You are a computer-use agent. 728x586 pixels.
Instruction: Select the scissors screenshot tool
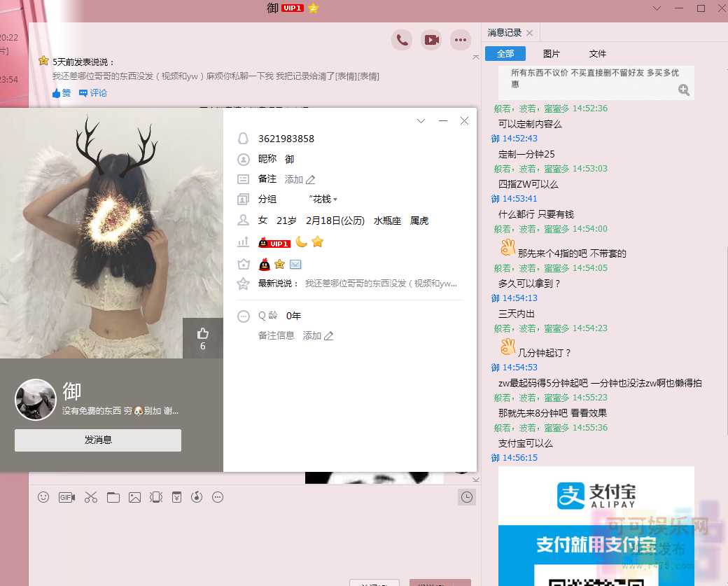(x=91, y=497)
